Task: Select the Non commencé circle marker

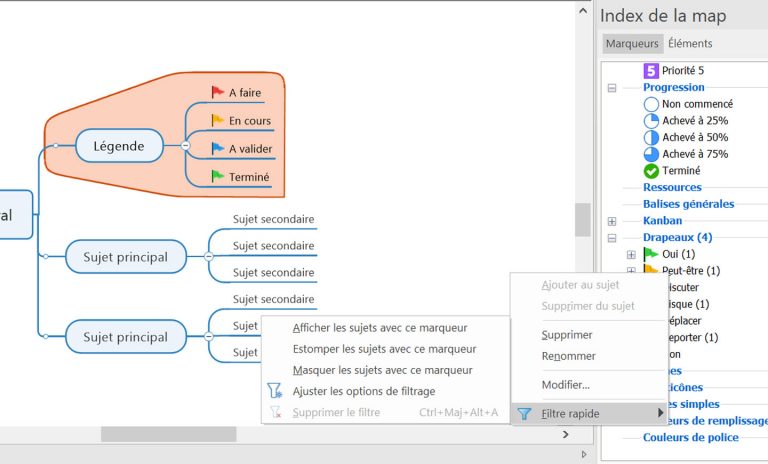Action: [651, 104]
